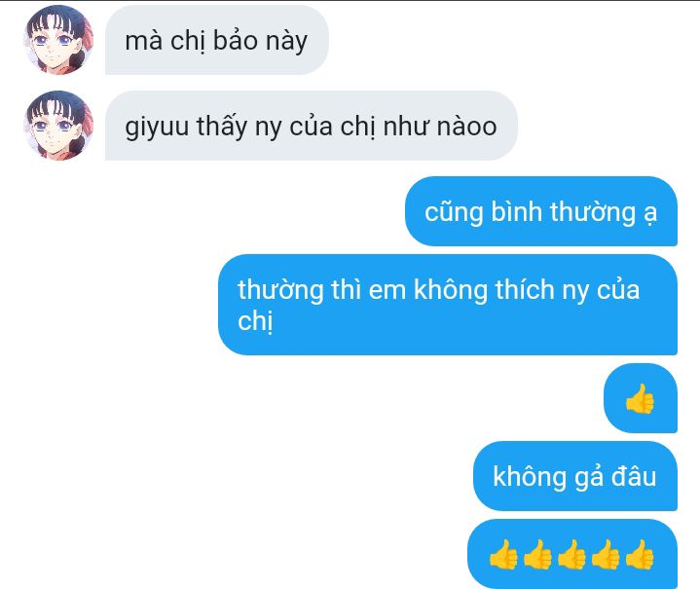Click the word "thích" in the blue message
This screenshot has width=700, height=589.
coord(525,290)
